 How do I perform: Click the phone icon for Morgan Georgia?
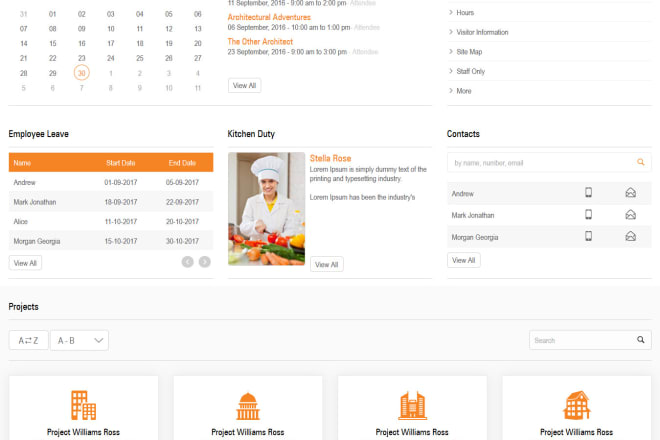click(x=589, y=236)
